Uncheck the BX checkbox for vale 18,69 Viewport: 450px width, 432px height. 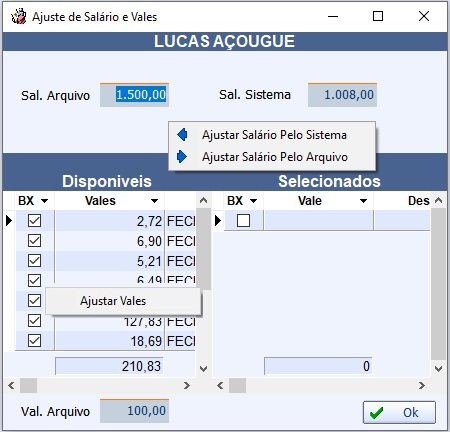[34, 341]
